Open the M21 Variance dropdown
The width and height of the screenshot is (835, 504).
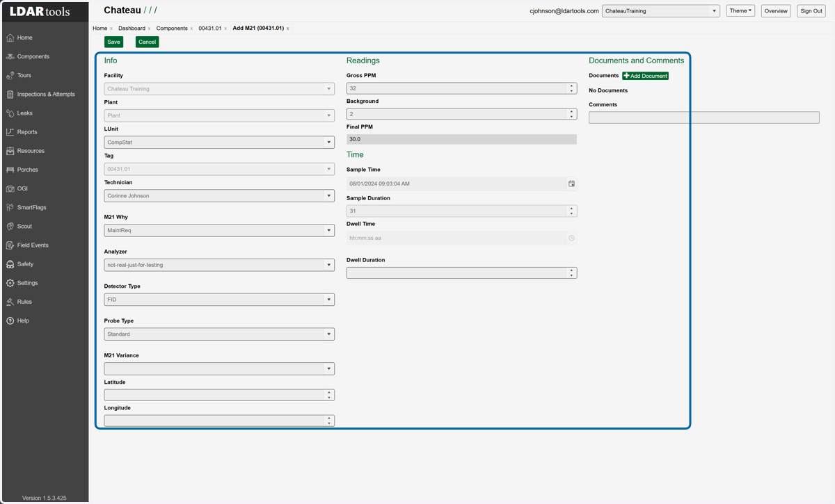pyautogui.click(x=219, y=368)
